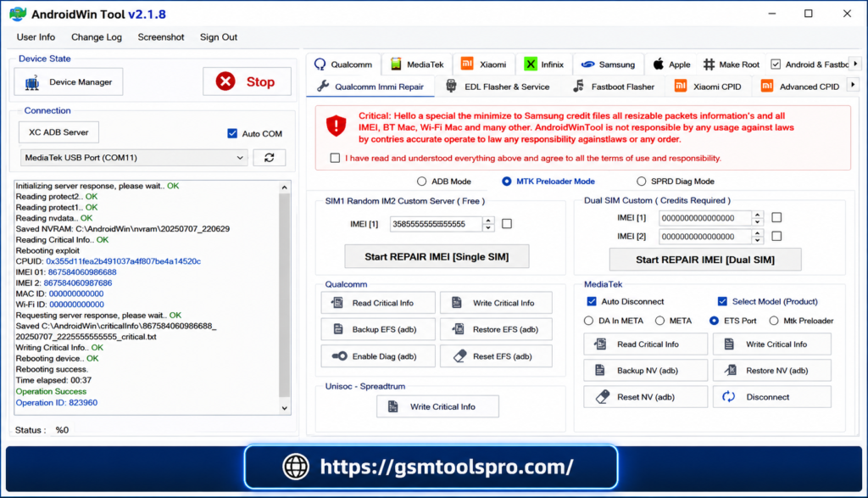Click the XC ADB Server button
The height and width of the screenshot is (498, 868).
[58, 132]
